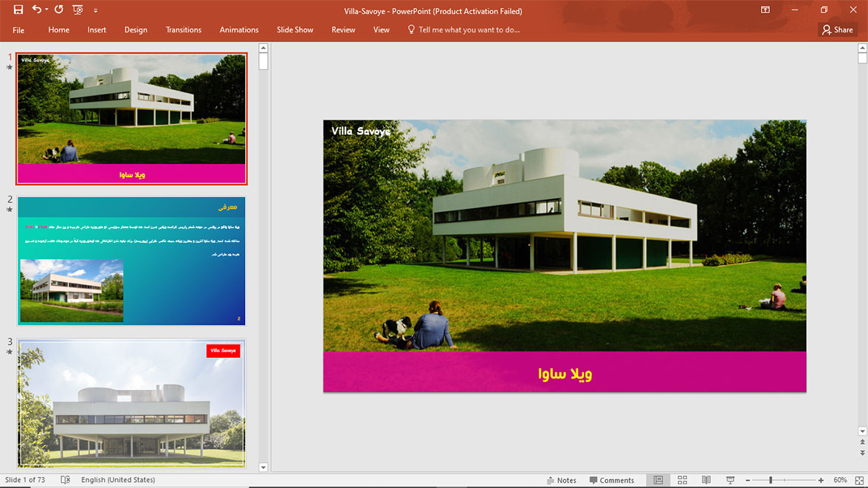Click the editing area scroll down arrow
The image size is (868, 488).
pyautogui.click(x=862, y=431)
